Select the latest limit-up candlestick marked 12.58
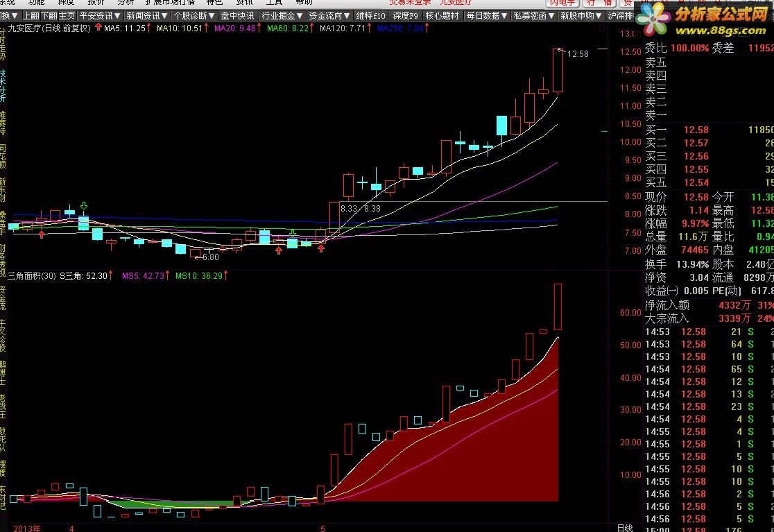Viewport: 774px width, 532px height. click(x=558, y=71)
